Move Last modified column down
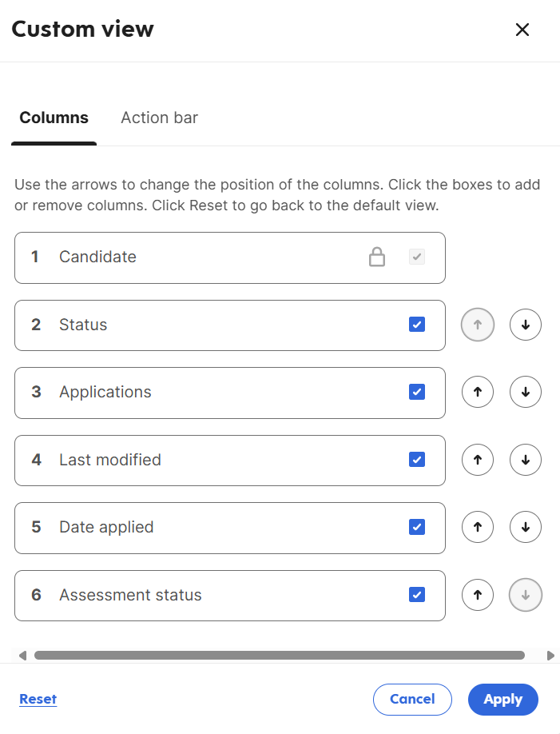This screenshot has height=734, width=560. (526, 460)
